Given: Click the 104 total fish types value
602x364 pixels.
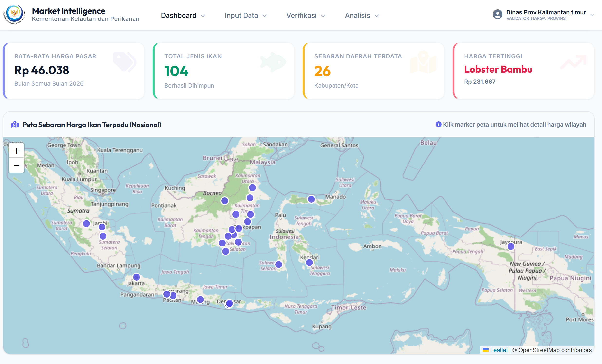Looking at the screenshot, I should [x=176, y=71].
